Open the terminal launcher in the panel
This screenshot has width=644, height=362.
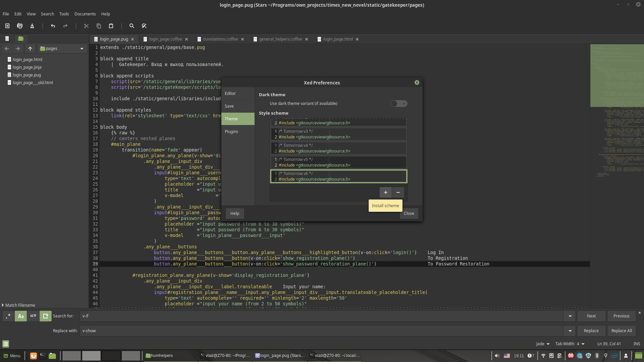[x=43, y=356]
